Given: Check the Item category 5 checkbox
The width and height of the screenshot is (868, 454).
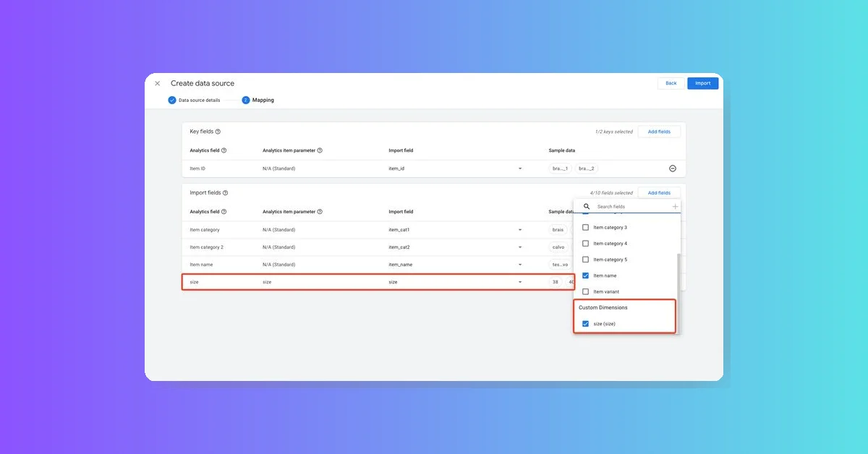Looking at the screenshot, I should coord(586,260).
